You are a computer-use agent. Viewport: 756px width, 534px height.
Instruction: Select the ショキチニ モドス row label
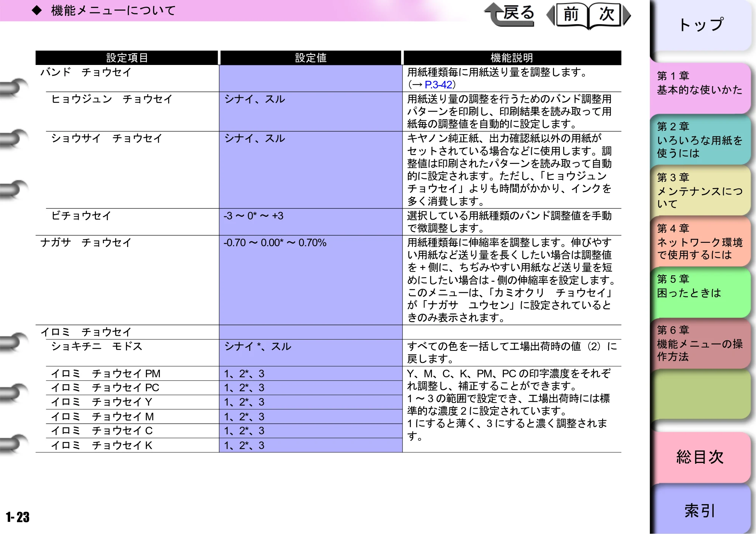click(x=96, y=346)
